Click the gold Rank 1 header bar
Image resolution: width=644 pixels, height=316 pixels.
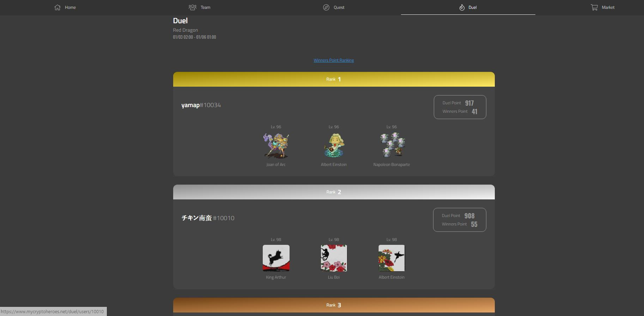click(x=334, y=79)
